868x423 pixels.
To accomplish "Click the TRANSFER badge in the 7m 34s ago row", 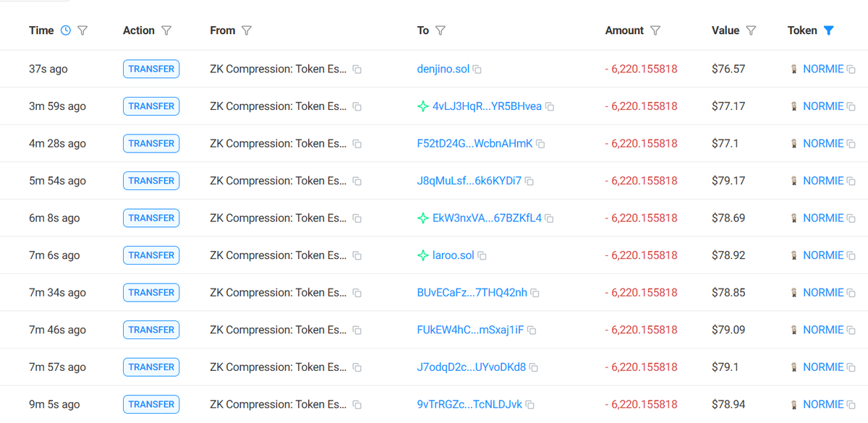I will tap(151, 292).
